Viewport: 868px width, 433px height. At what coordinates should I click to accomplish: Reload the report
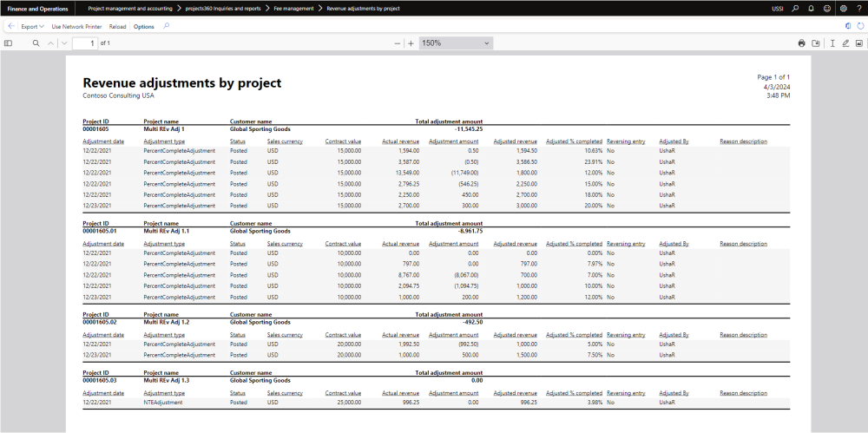(117, 27)
